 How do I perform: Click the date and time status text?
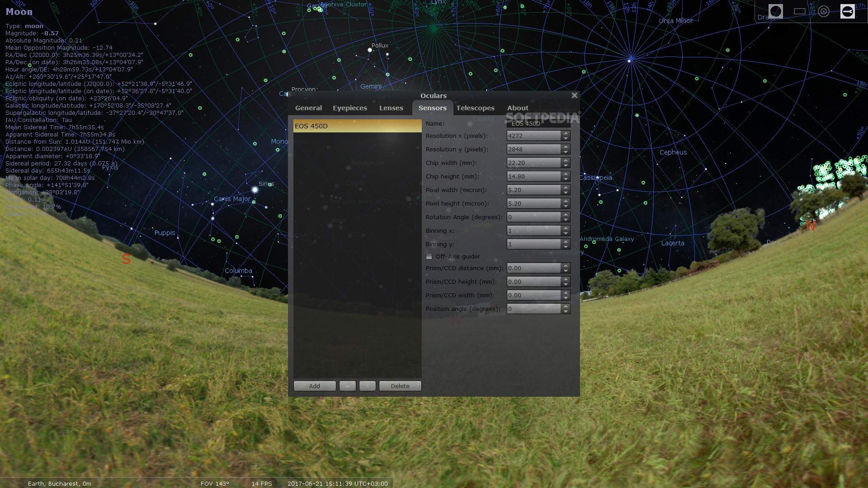(338, 483)
